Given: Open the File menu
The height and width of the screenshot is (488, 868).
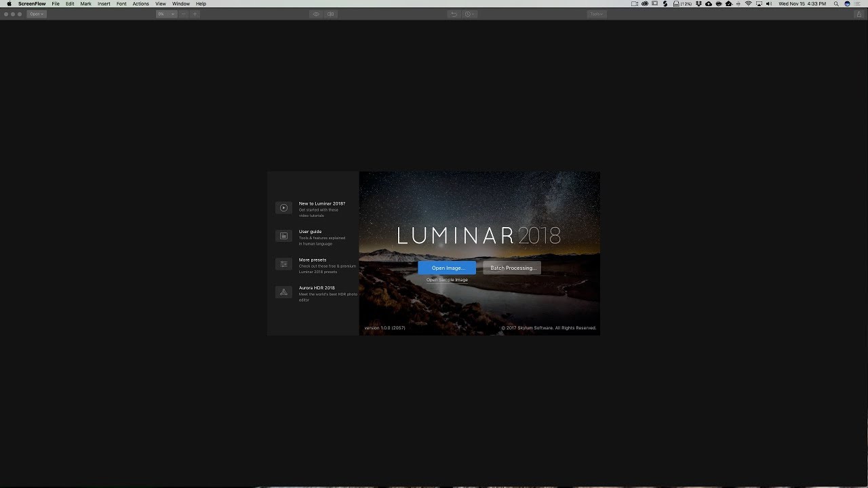Looking at the screenshot, I should (56, 4).
